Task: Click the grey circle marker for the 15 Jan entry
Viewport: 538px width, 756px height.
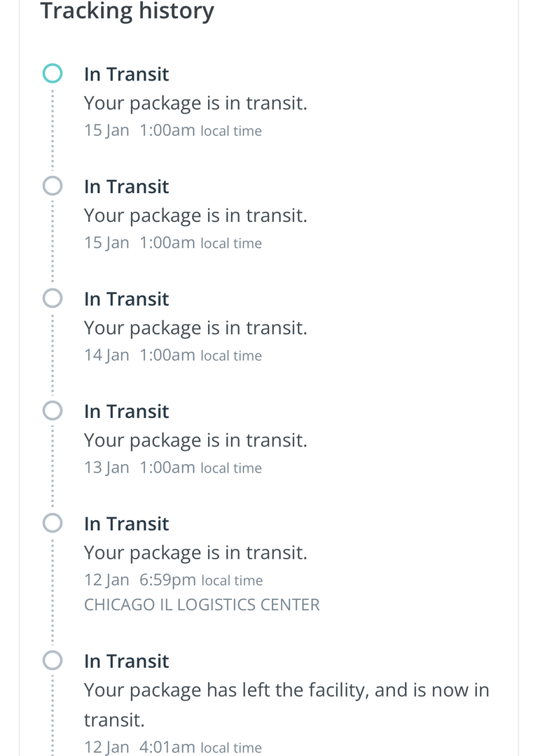Action: click(53, 185)
